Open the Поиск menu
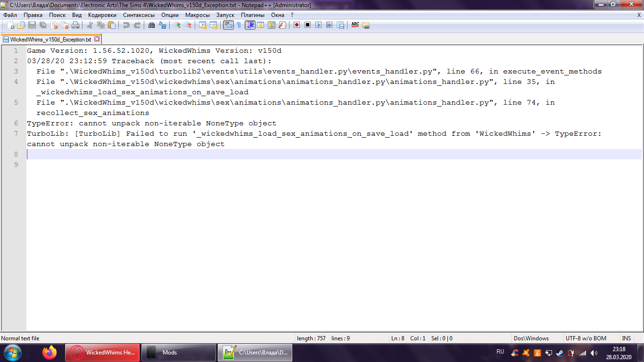 [x=58, y=15]
